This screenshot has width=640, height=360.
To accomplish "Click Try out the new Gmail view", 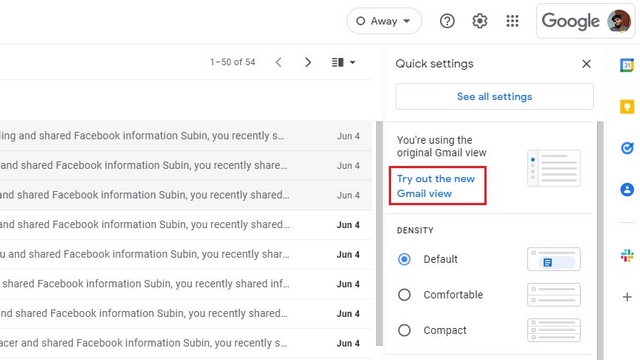I will (436, 186).
